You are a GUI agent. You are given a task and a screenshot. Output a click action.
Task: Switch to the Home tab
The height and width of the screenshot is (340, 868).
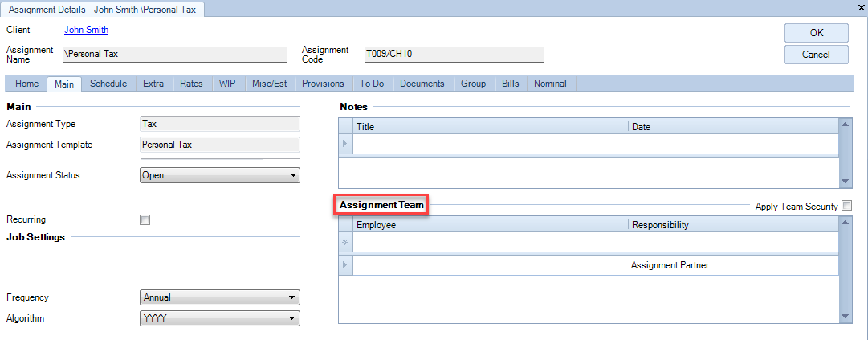(26, 84)
